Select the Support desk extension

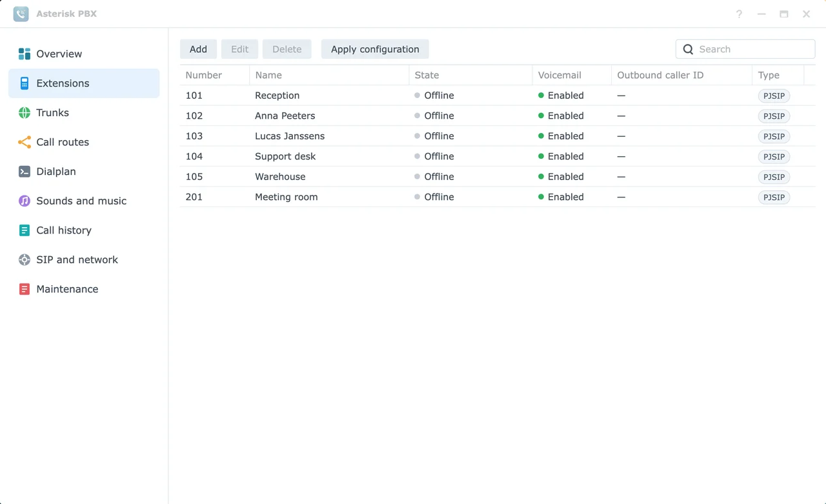click(498, 157)
